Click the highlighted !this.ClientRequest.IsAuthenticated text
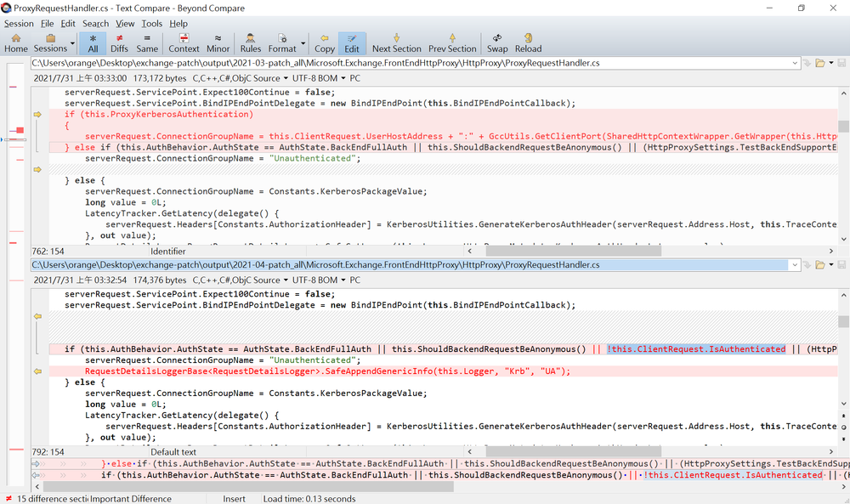 696,349
